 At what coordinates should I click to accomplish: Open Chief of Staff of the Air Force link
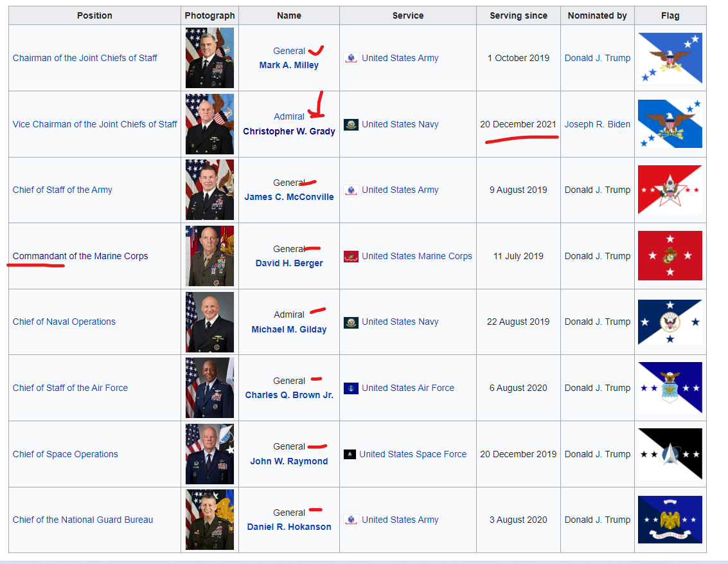tap(70, 388)
